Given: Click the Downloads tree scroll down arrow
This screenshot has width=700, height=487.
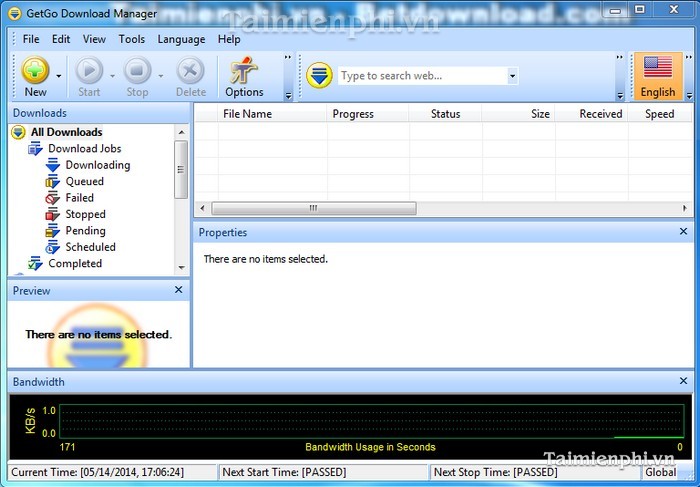Looking at the screenshot, I should tap(181, 268).
